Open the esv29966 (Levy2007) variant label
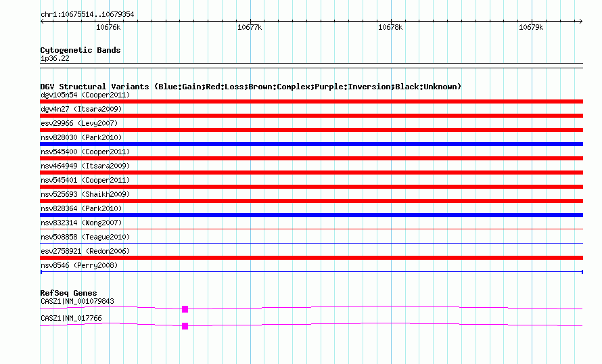Image resolution: width=602 pixels, height=364 pixels. 79,123
